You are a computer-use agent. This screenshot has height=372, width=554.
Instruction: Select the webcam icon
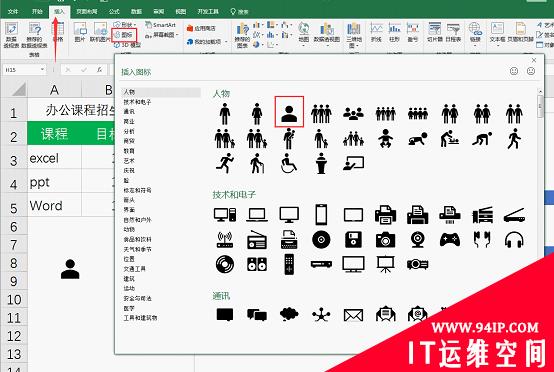click(417, 240)
